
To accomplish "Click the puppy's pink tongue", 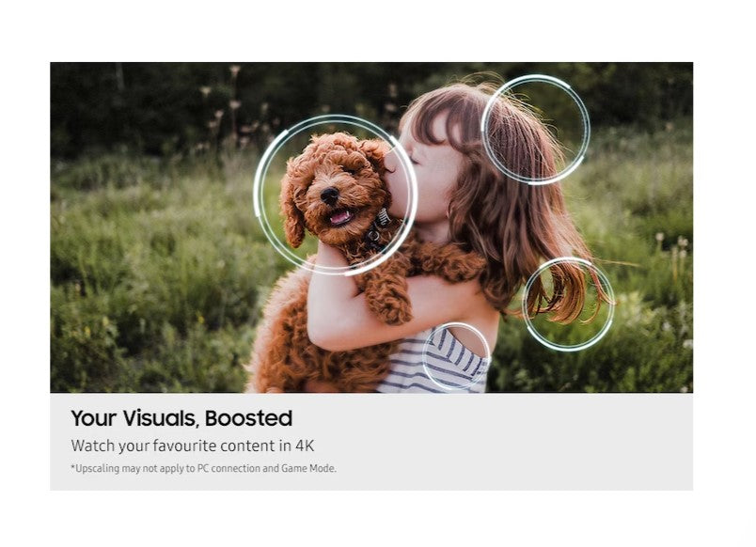I will click(x=341, y=217).
